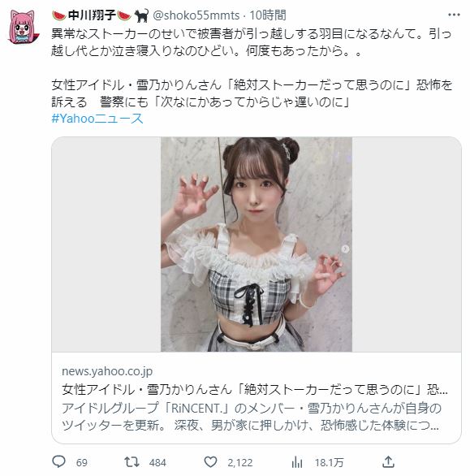Image resolution: width=470 pixels, height=476 pixels.
Task: Click the 10時間 timestamp
Action: [x=268, y=15]
